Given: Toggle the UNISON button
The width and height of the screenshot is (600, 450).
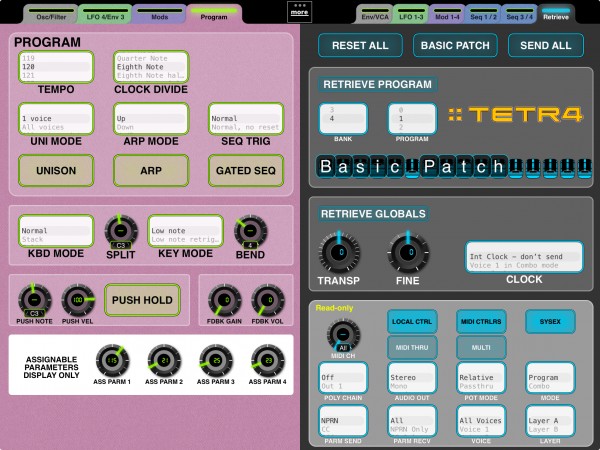Looking at the screenshot, I should 56,171.
